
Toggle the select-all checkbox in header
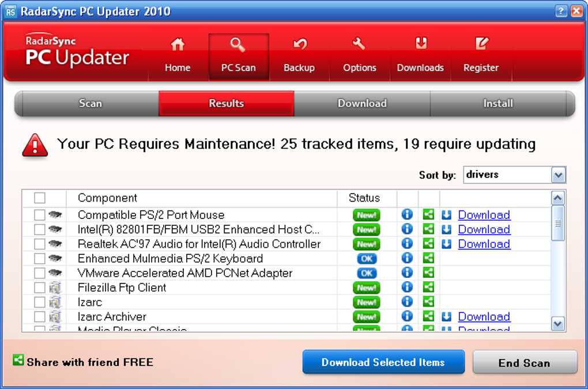[40, 198]
